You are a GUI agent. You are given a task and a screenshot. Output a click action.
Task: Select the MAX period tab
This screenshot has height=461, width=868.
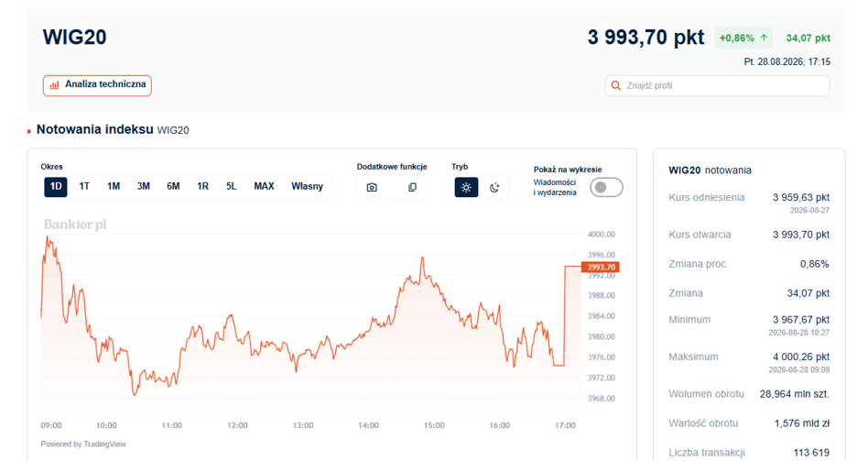click(264, 187)
